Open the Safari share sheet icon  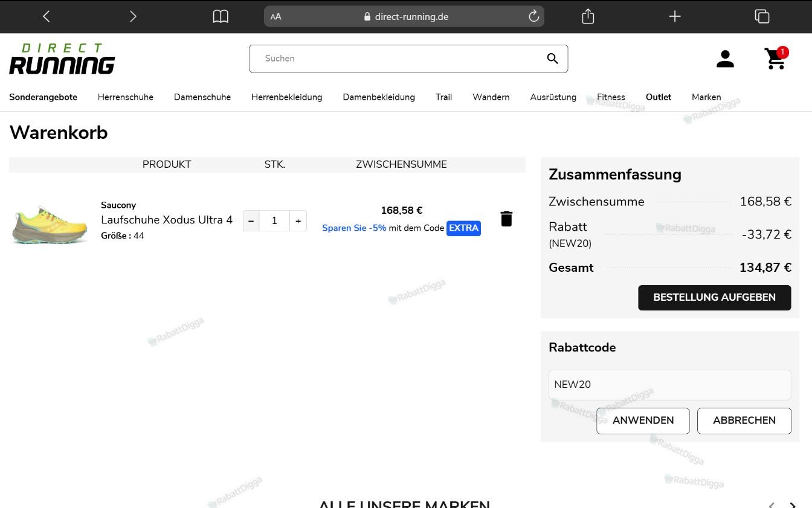(588, 16)
